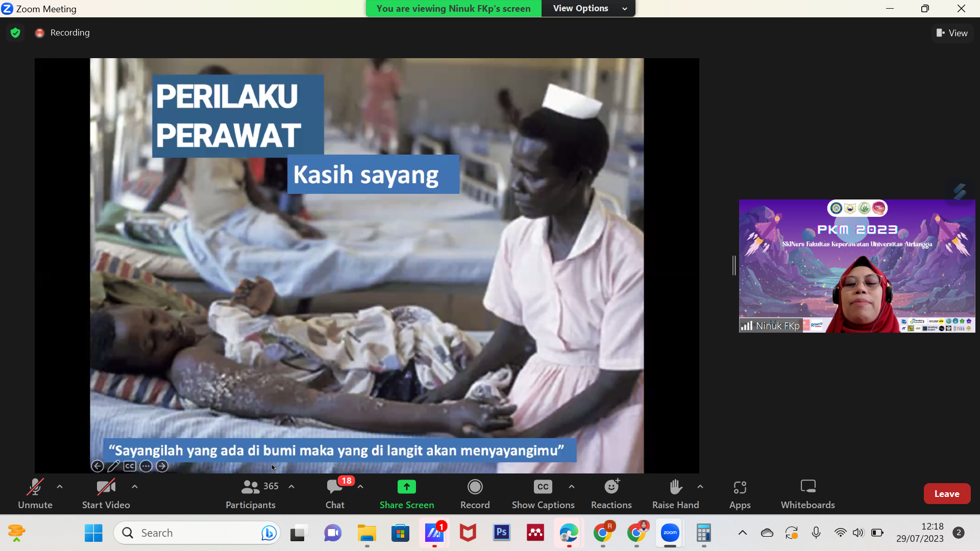The width and height of the screenshot is (980, 551).
Task: Unmute the microphone
Action: click(35, 493)
